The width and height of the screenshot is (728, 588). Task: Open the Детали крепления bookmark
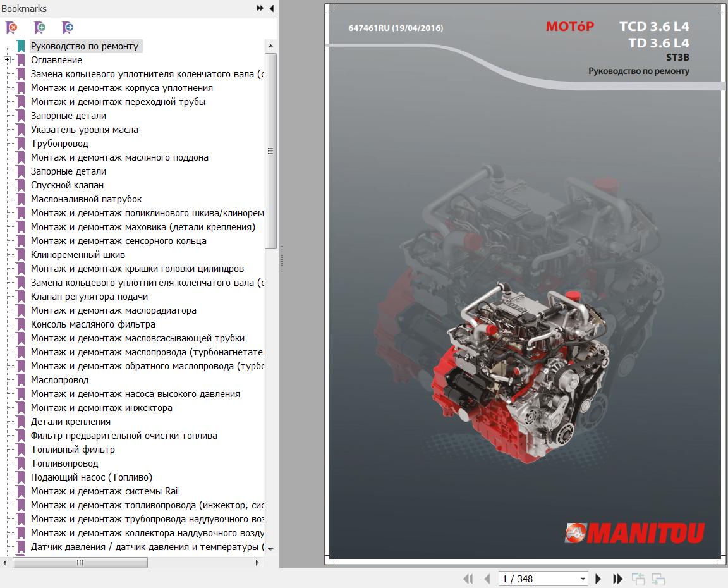pyautogui.click(x=71, y=422)
